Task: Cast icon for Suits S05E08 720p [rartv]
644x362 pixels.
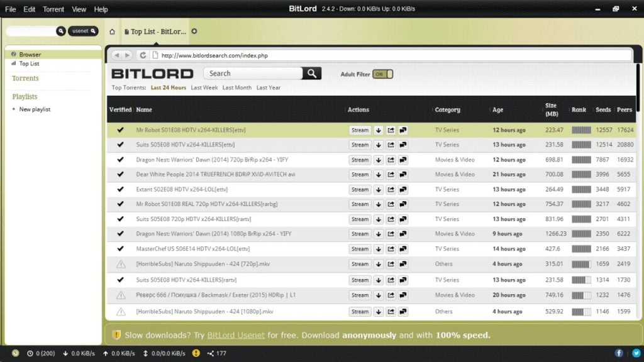Action: pyautogui.click(x=403, y=219)
